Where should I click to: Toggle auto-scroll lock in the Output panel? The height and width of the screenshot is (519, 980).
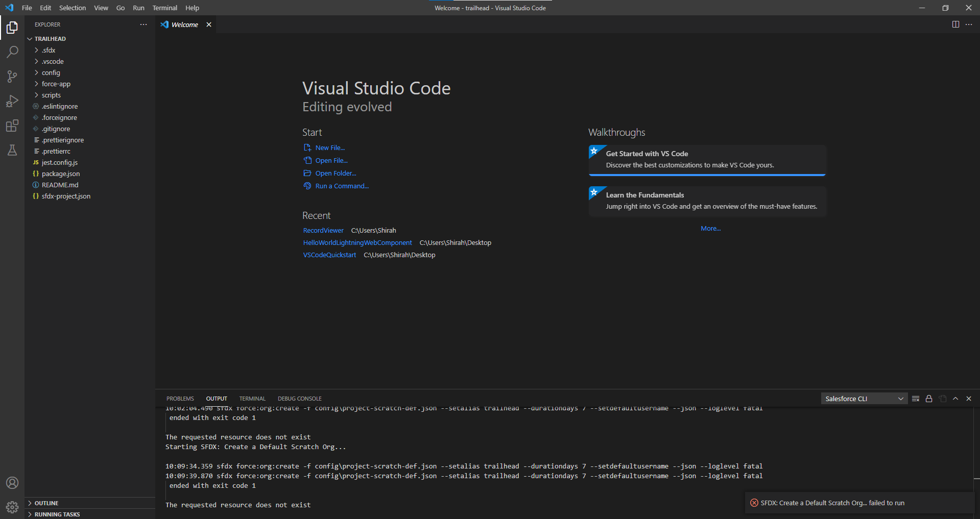coord(928,399)
